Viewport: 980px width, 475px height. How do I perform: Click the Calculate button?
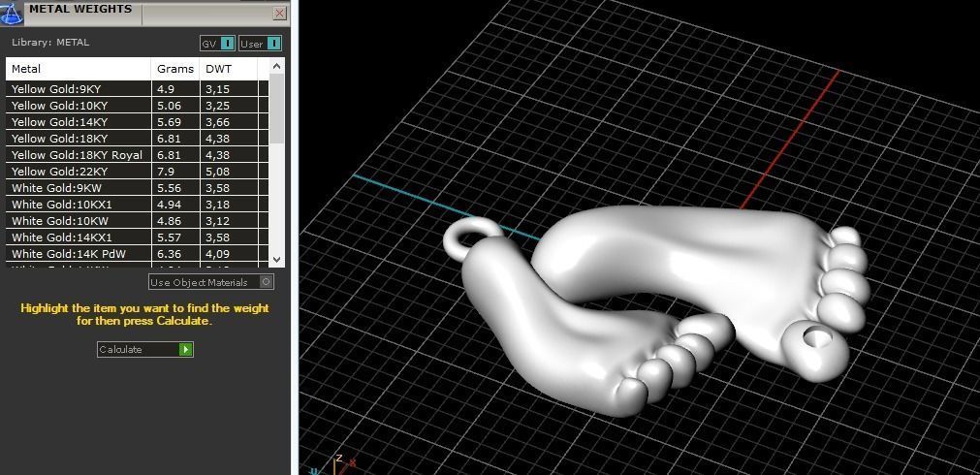click(x=145, y=349)
